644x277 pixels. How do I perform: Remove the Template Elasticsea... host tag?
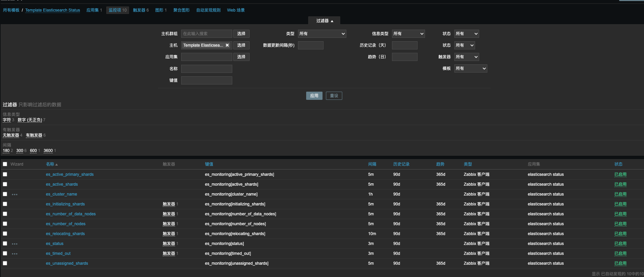click(227, 45)
